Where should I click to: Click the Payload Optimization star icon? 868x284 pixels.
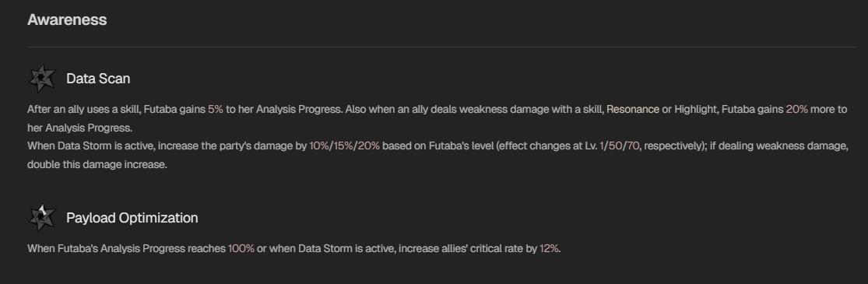pyautogui.click(x=42, y=218)
